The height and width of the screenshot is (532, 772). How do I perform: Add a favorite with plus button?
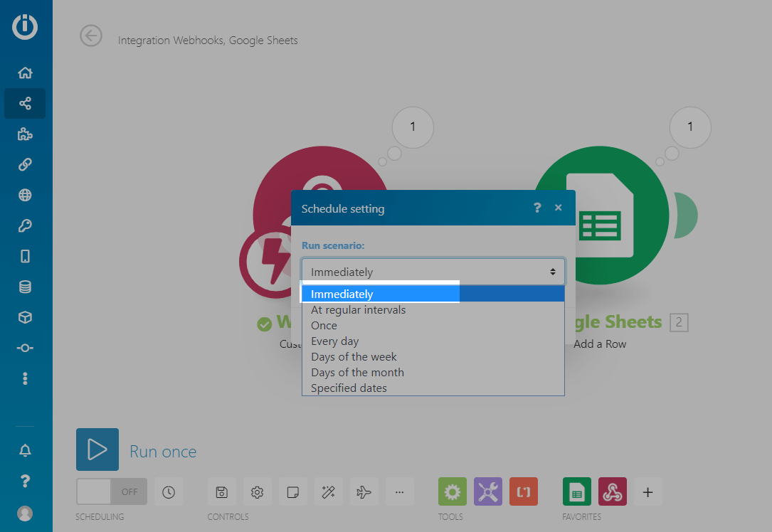tap(647, 491)
